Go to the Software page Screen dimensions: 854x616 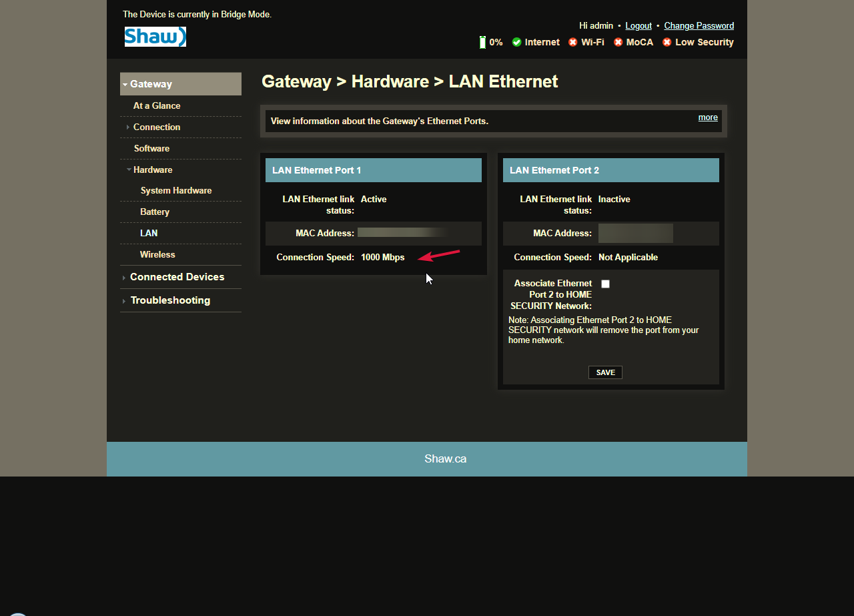tap(151, 148)
